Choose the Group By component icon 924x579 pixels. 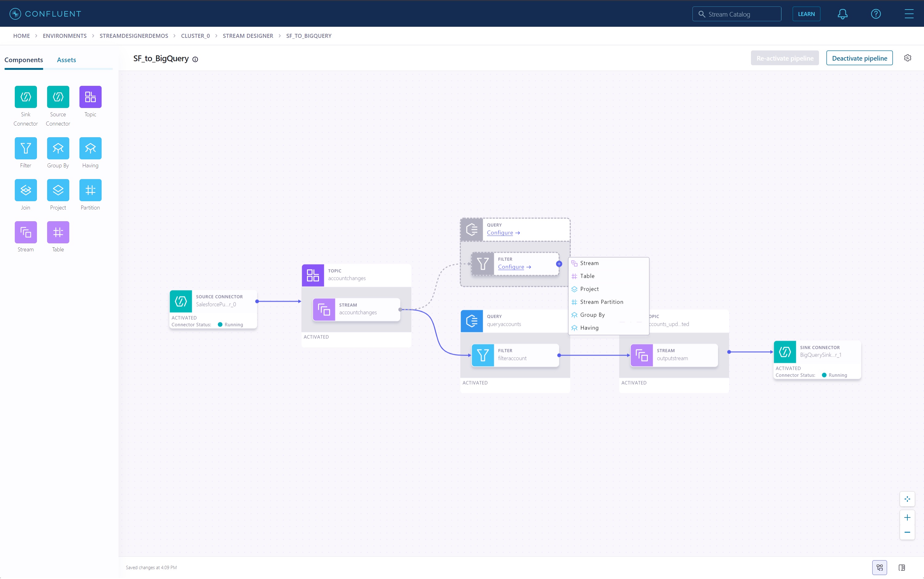pos(58,148)
